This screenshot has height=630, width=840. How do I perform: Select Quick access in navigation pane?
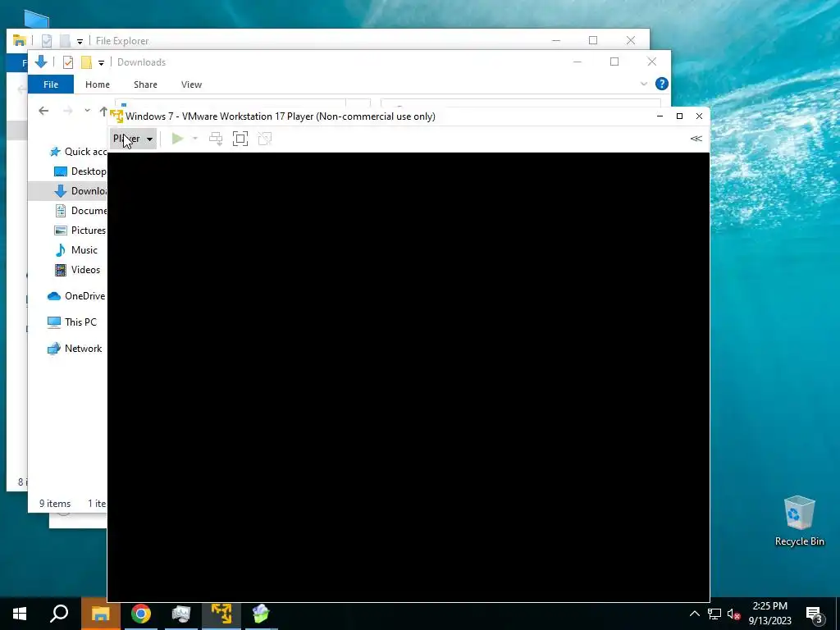pos(78,152)
